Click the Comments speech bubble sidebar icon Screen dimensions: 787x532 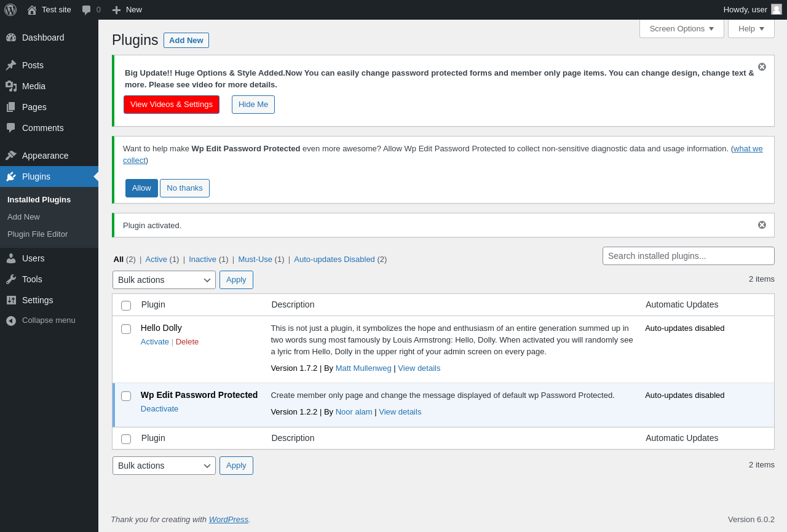(x=11, y=128)
